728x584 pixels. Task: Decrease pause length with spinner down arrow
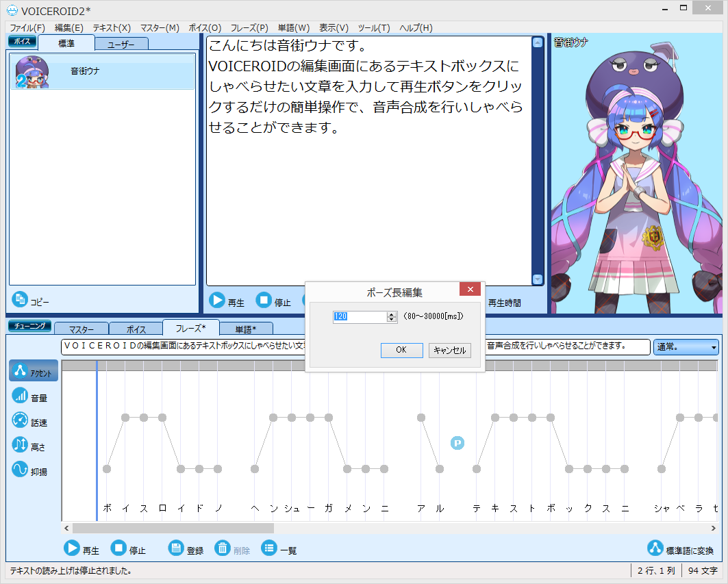[392, 320]
